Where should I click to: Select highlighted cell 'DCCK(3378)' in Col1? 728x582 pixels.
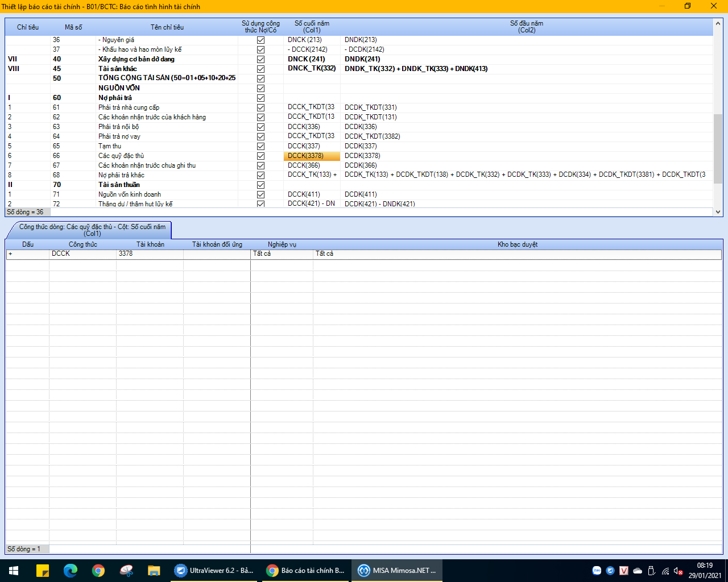click(x=312, y=156)
